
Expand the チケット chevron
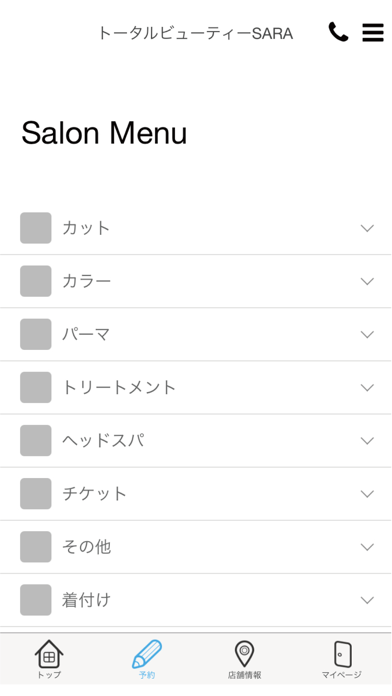[x=367, y=494]
